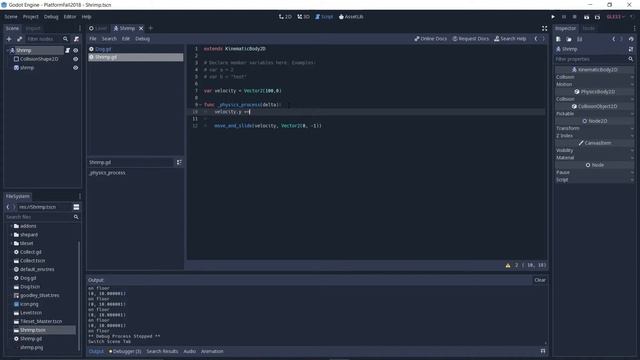Expand the Pickable property section

click(x=594, y=113)
